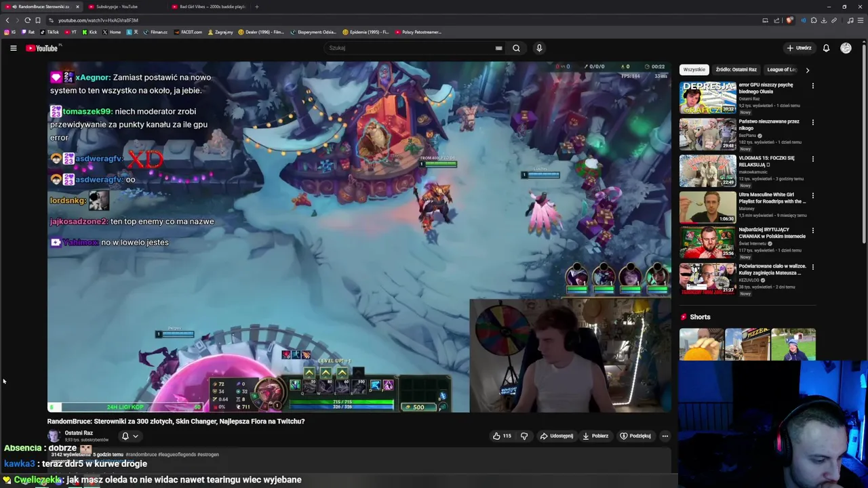
Task: Share the video via Udostępnij
Action: (x=557, y=436)
